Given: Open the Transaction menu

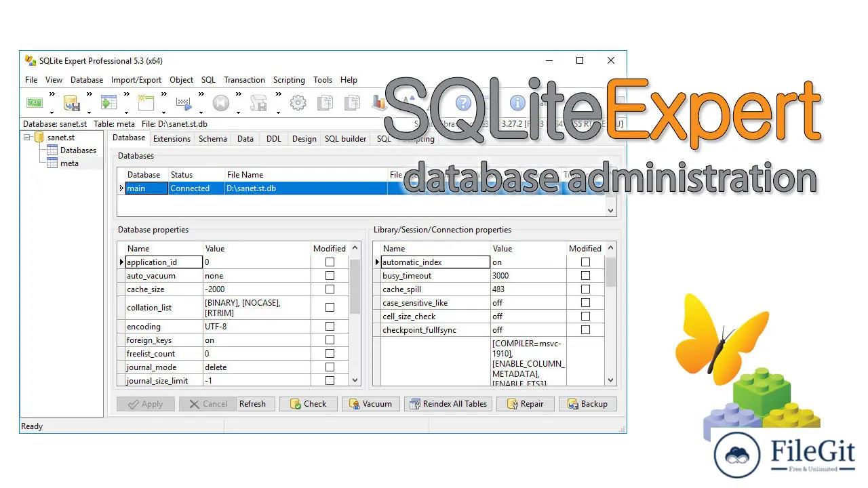Looking at the screenshot, I should pos(244,79).
